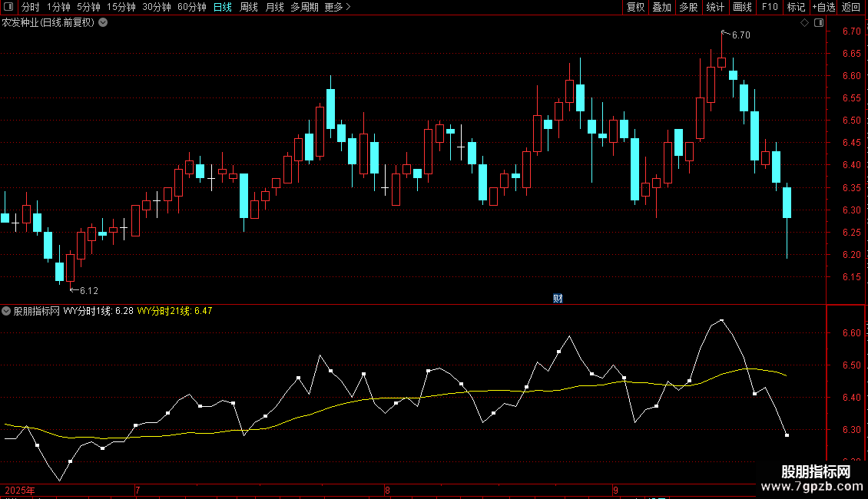Click the WY分时21线: 6.47 indicator label

tap(174, 311)
